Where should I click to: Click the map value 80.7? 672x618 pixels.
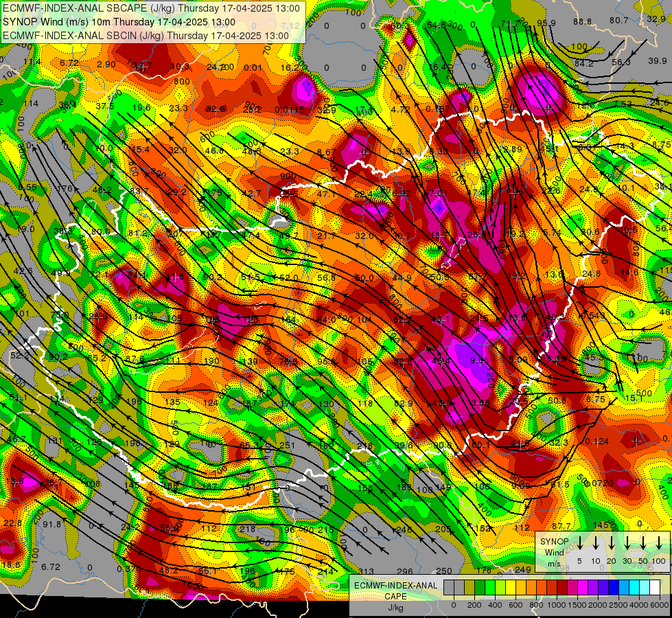619,20
